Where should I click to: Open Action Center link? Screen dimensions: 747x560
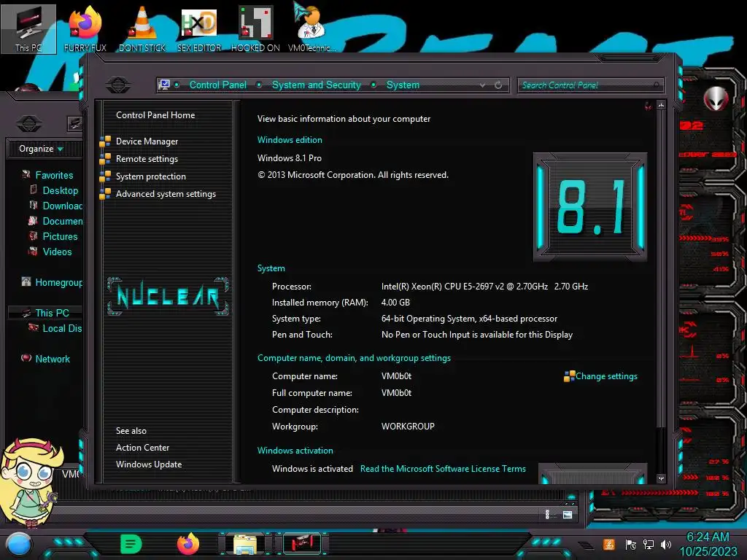(142, 448)
